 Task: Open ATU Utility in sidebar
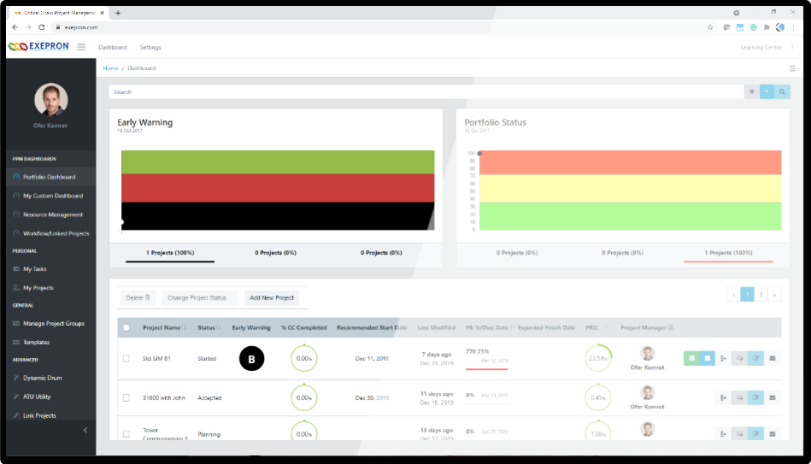[51, 396]
